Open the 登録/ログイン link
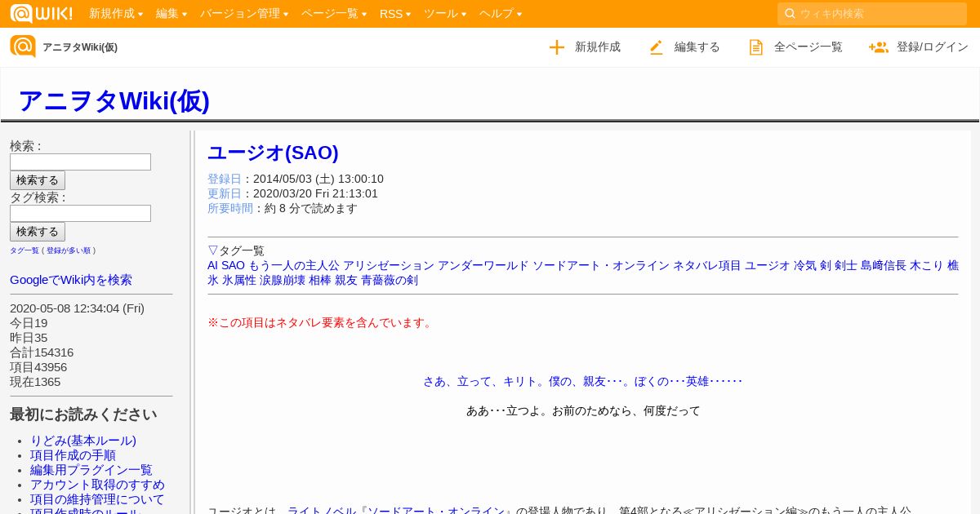The height and width of the screenshot is (514, 980). click(933, 47)
